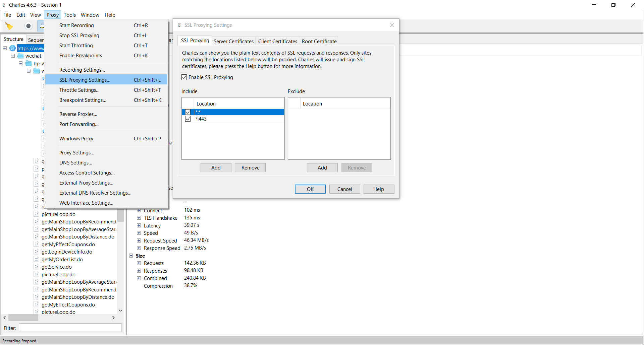Viewport: 644px width, 345px height.
Task: Click the globe icon beside the https host
Action: click(x=13, y=48)
